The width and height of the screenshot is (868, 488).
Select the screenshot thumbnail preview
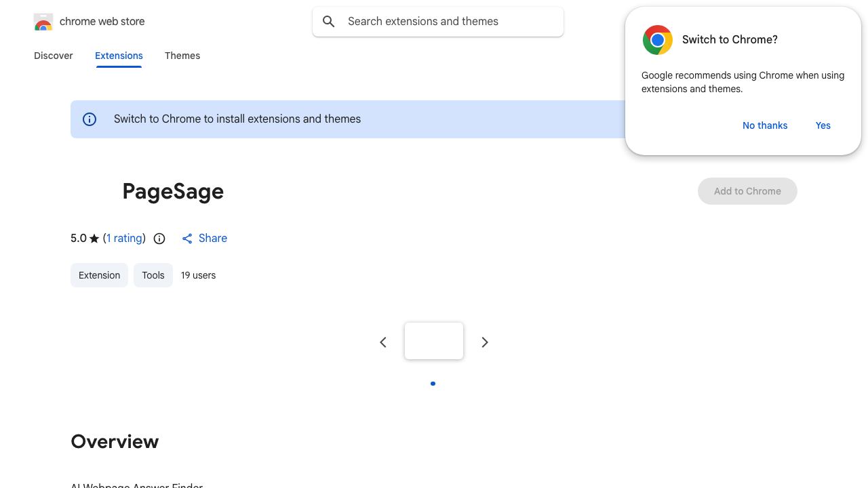coord(434,341)
